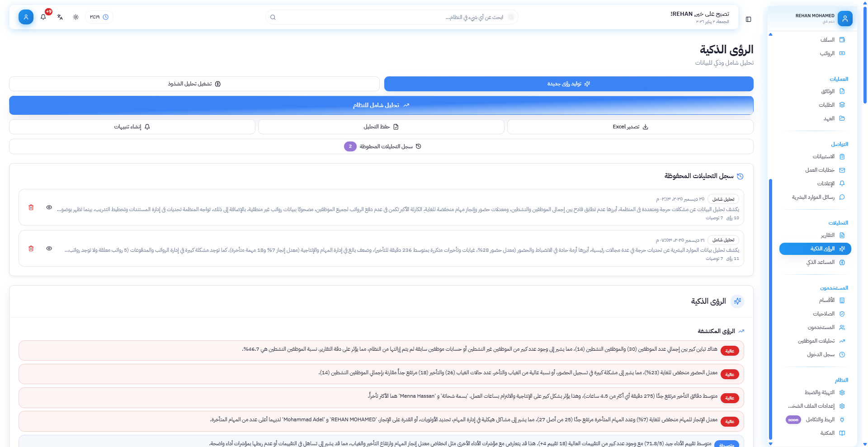Open the notifications bell in top bar
This screenshot has width=868, height=447.
point(43,17)
